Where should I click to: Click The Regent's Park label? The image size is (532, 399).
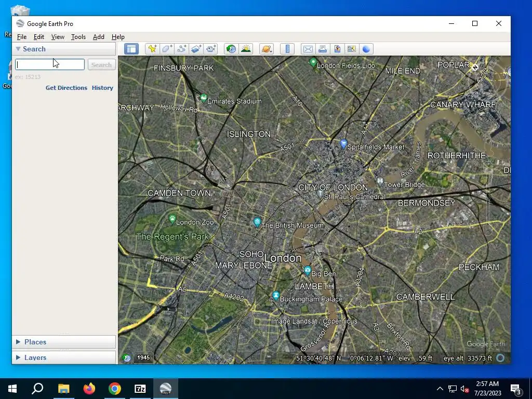172,236
